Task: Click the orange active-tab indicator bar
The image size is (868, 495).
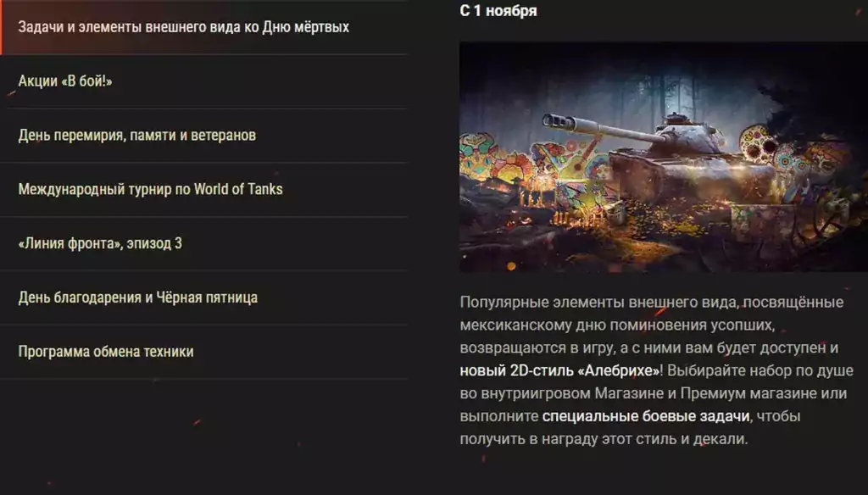Action: tap(1, 27)
